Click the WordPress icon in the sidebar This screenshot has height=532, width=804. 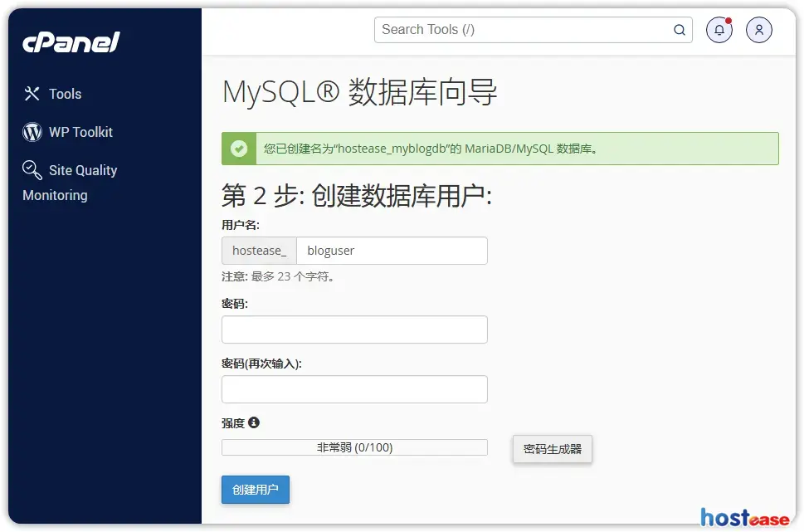pyautogui.click(x=32, y=132)
